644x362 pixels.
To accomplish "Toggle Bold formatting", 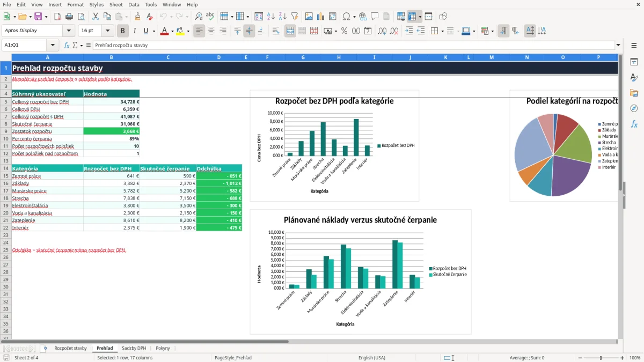I will (123, 31).
